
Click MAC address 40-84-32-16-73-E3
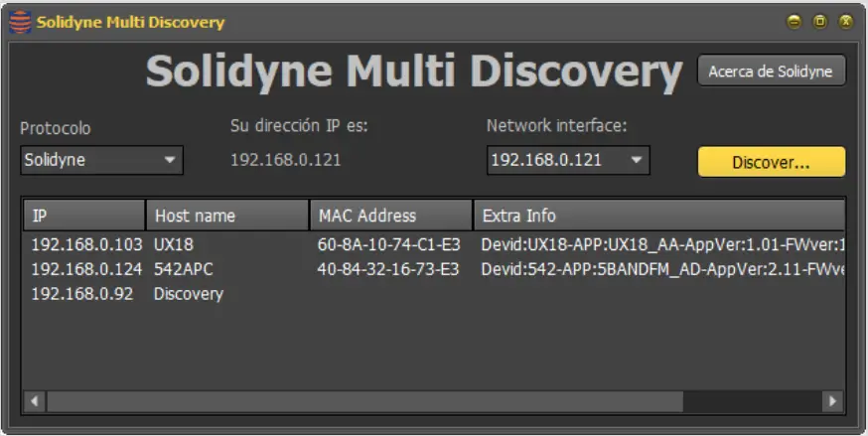388,269
